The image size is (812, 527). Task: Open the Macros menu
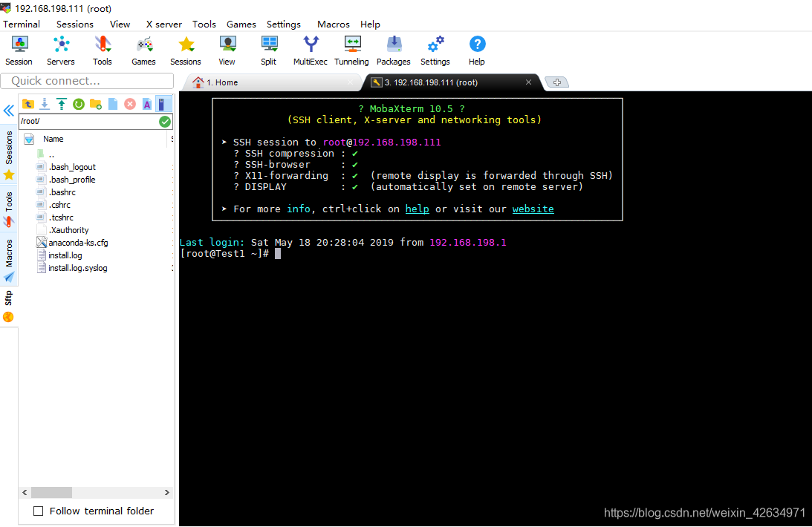(x=333, y=24)
